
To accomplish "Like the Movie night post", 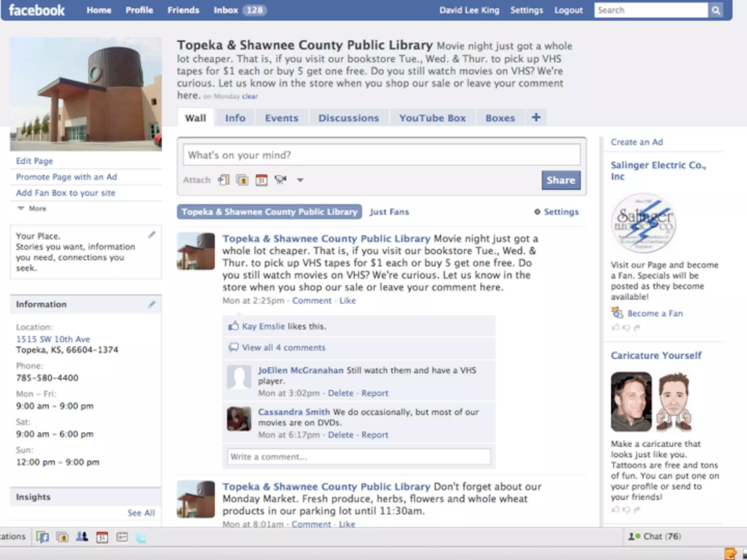I will point(347,300).
